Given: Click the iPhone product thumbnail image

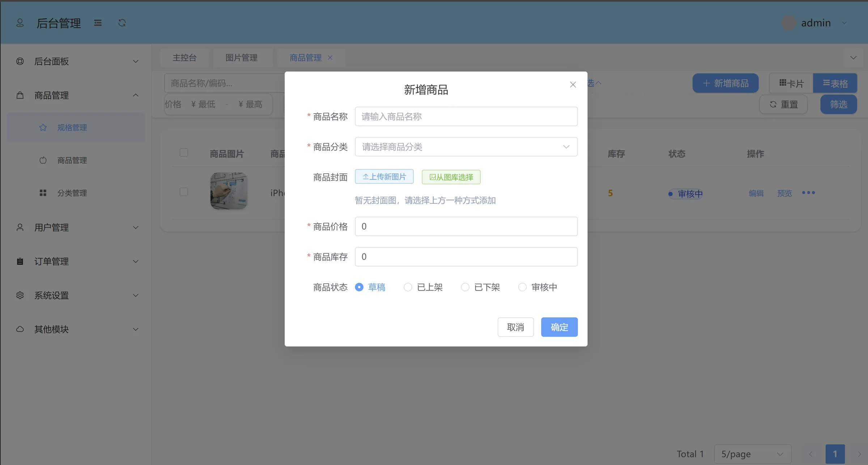Looking at the screenshot, I should point(229,191).
